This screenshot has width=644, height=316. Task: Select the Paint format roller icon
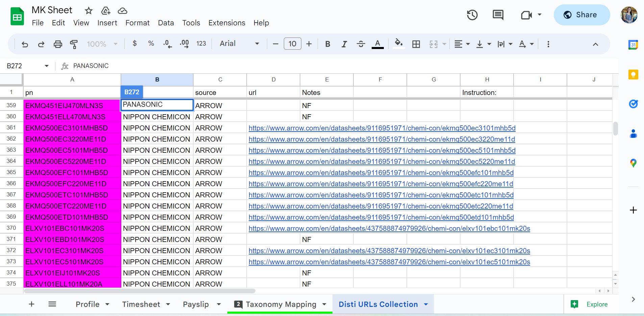[74, 44]
